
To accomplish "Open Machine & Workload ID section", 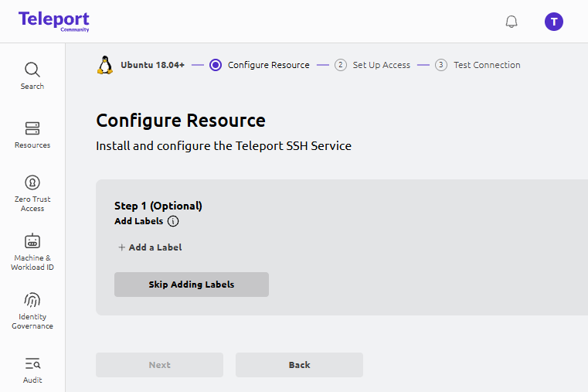I will [32, 251].
